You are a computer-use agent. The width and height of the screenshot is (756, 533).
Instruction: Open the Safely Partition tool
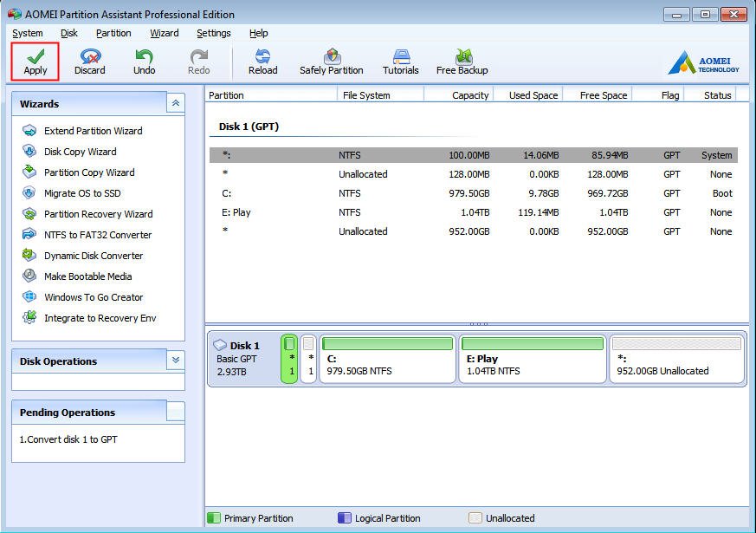click(x=331, y=62)
